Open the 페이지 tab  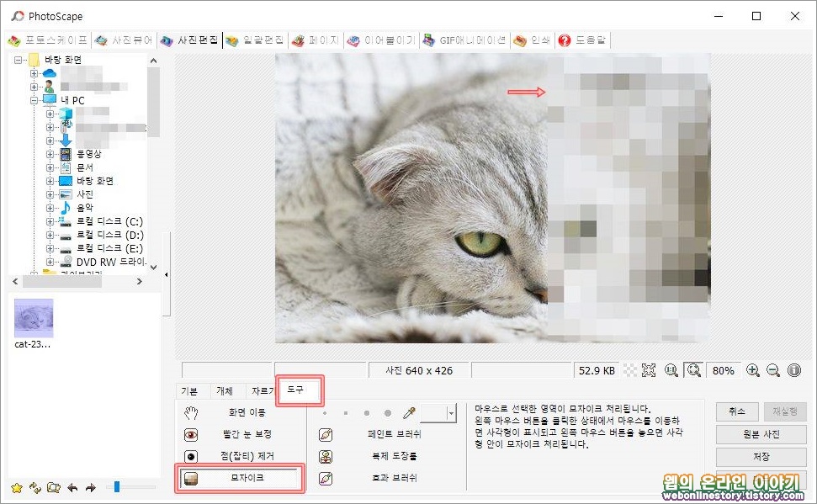(316, 40)
